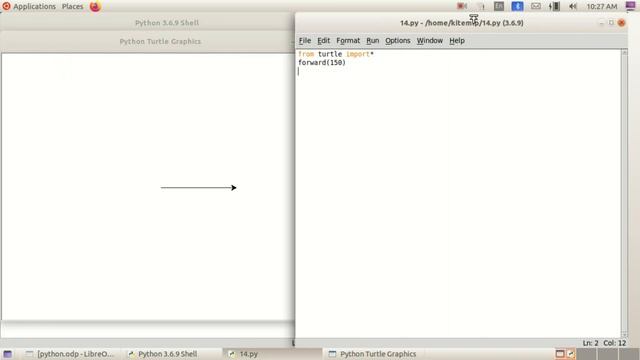Viewport: 640px width, 360px height.
Task: Switch to python.odp LibreOffice taskbar entry
Action: (x=70, y=354)
